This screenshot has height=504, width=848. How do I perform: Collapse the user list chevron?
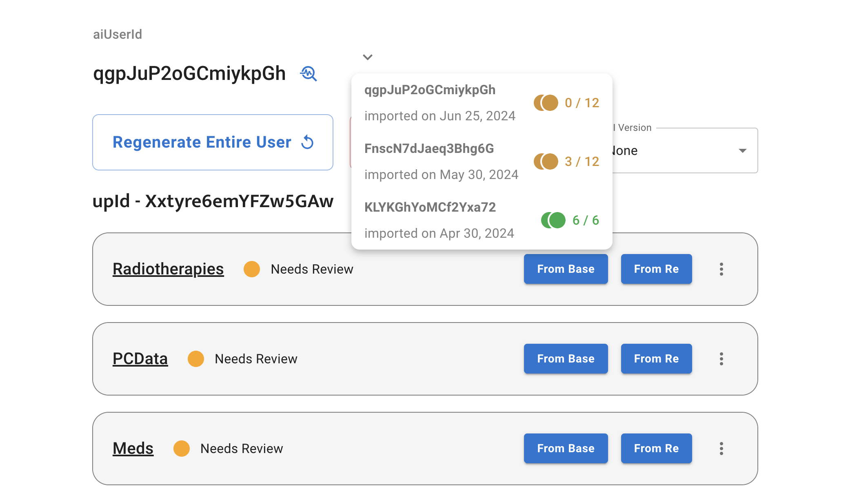pyautogui.click(x=368, y=57)
